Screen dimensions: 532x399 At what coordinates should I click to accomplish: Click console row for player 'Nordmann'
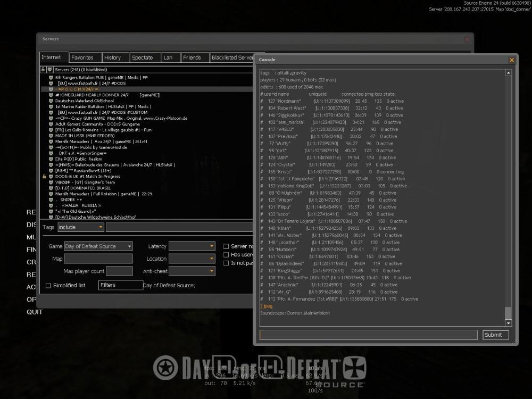pyautogui.click(x=332, y=101)
